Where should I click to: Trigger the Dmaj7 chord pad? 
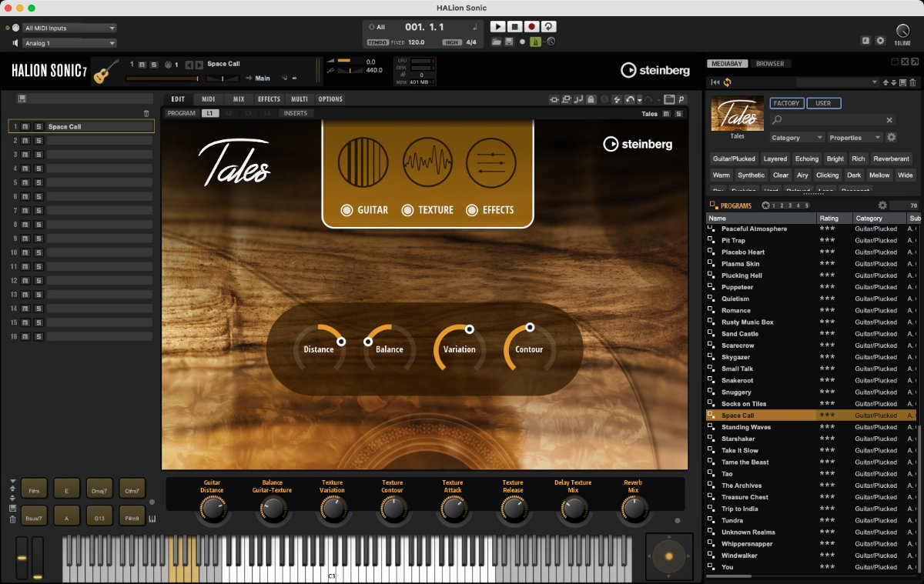(99, 491)
